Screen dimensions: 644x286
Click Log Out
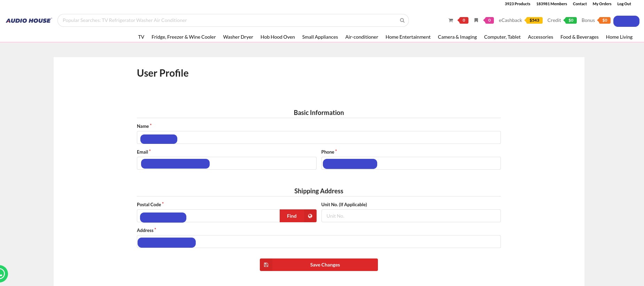[624, 4]
